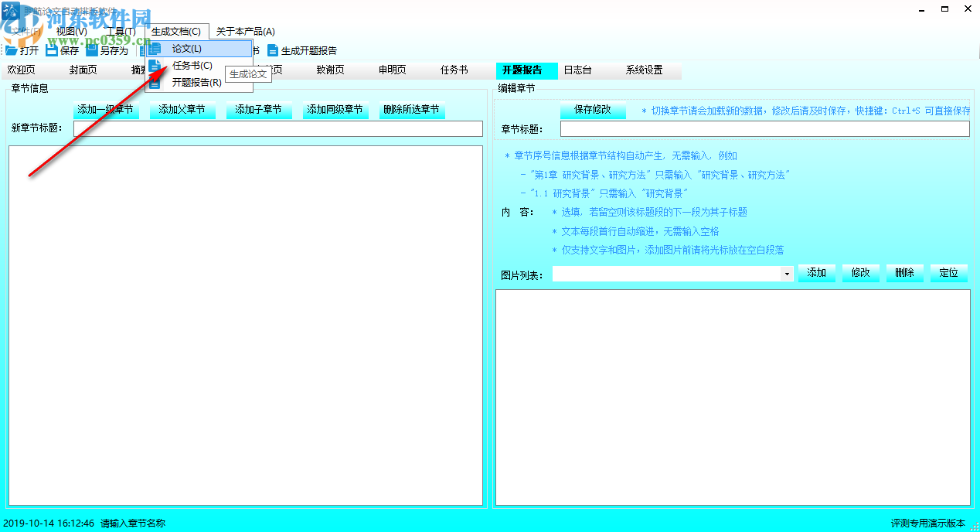Click the status bar timestamp 2019-10-14 16:12:46
This screenshot has width=980, height=532.
point(49,523)
